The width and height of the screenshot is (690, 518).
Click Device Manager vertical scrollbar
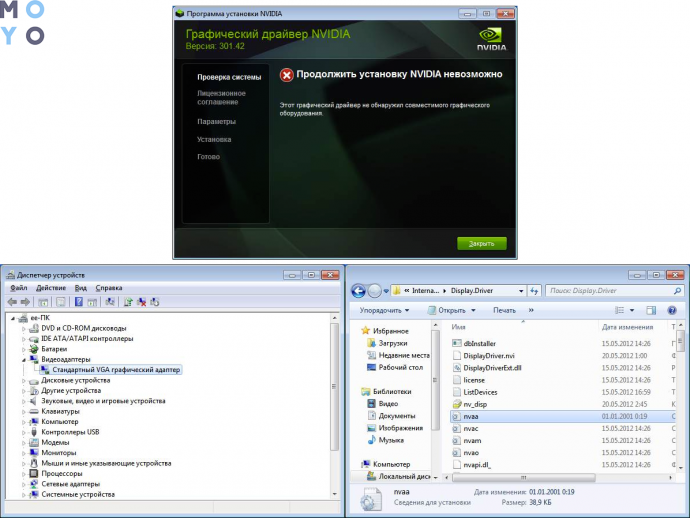coord(334,387)
